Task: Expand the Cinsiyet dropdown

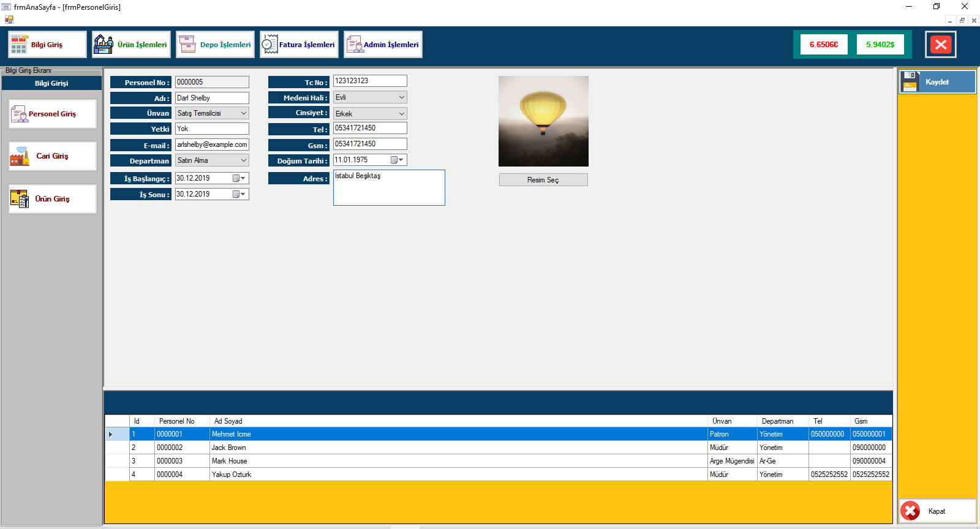Action: click(x=402, y=114)
